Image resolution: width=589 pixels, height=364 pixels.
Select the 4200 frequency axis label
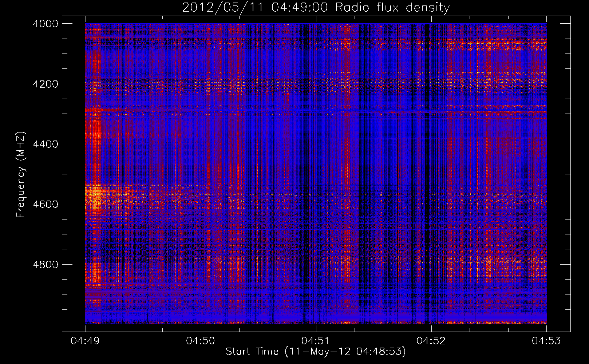46,84
